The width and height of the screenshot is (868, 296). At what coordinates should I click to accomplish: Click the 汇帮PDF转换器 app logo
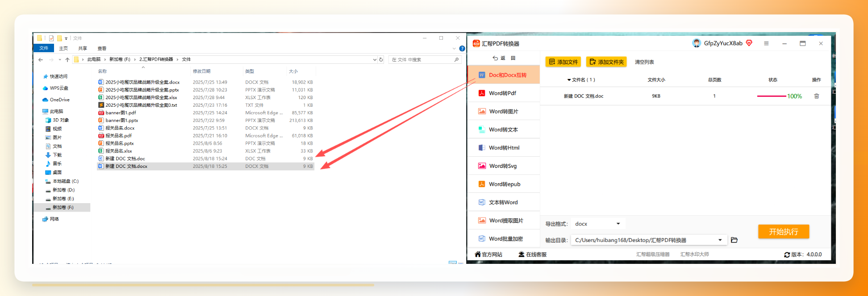[476, 43]
